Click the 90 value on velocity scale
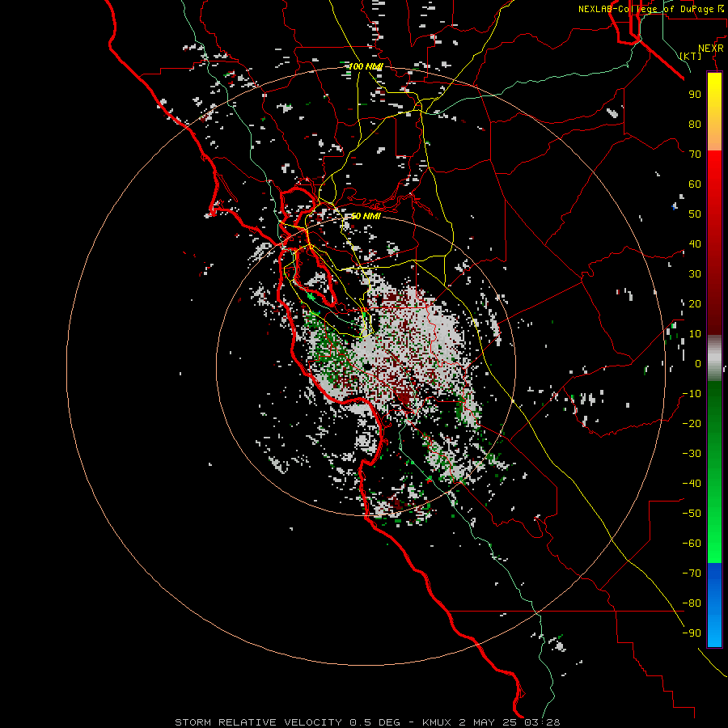This screenshot has width=728, height=728. [695, 95]
